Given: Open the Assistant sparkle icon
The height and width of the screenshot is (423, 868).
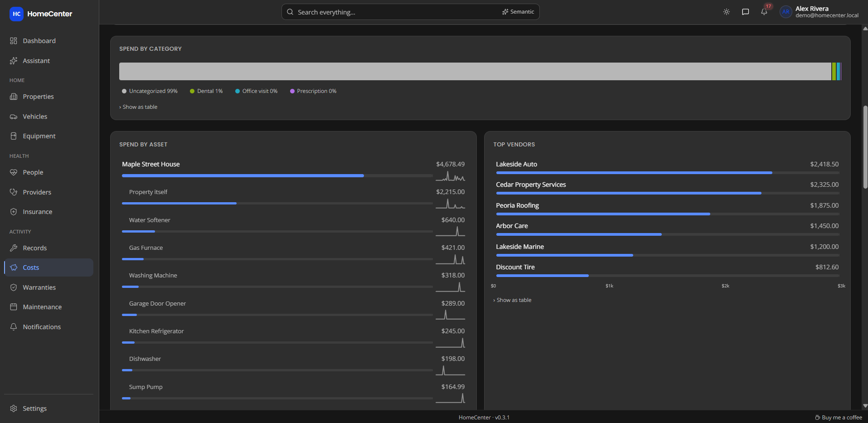Looking at the screenshot, I should tap(14, 61).
